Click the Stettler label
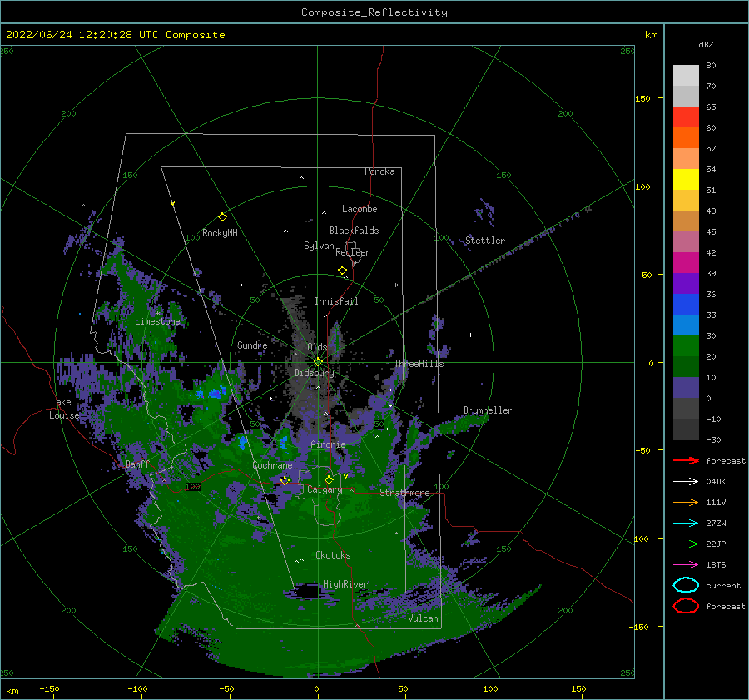 coord(485,241)
